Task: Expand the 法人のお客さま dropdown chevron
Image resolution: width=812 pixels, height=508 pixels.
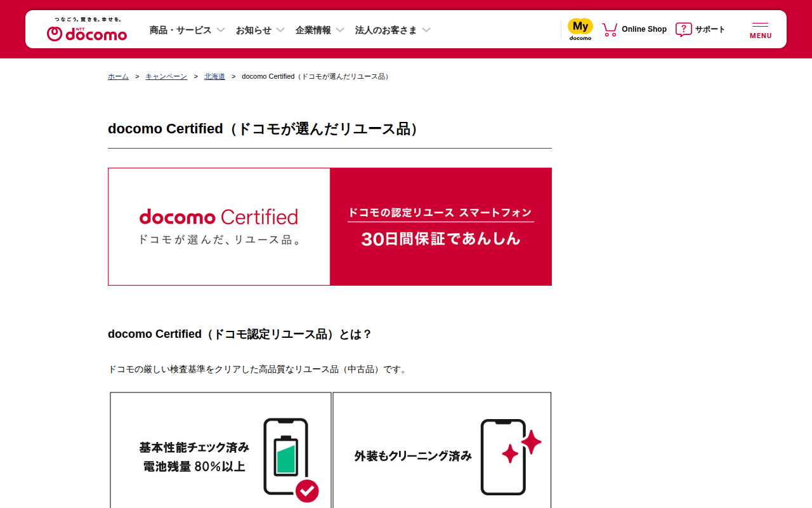Action: (426, 30)
